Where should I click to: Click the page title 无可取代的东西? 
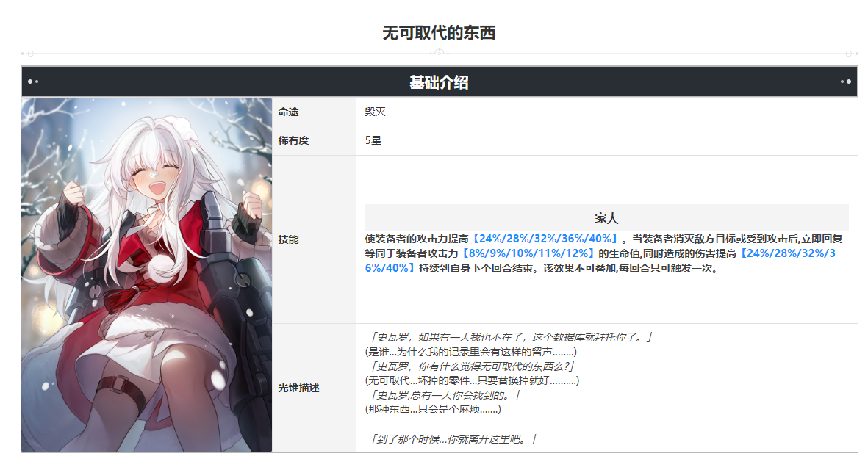click(x=439, y=33)
